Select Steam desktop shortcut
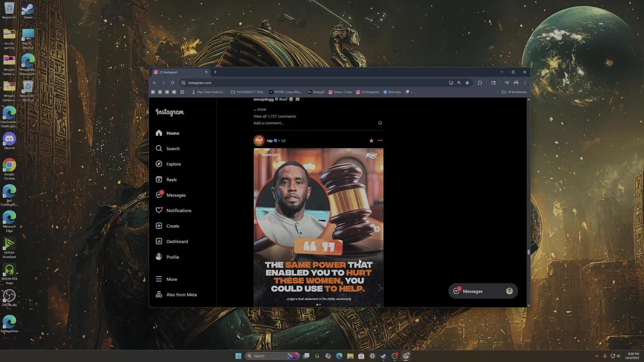 (x=28, y=11)
